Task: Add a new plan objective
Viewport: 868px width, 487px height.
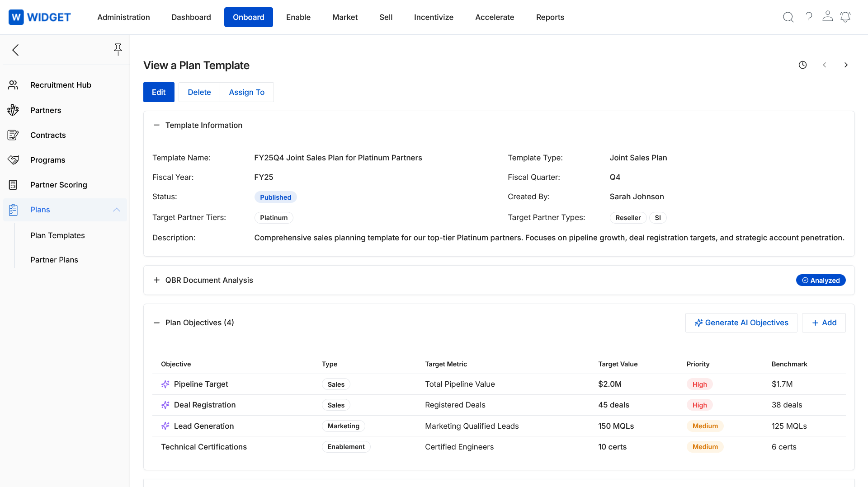Action: click(824, 323)
